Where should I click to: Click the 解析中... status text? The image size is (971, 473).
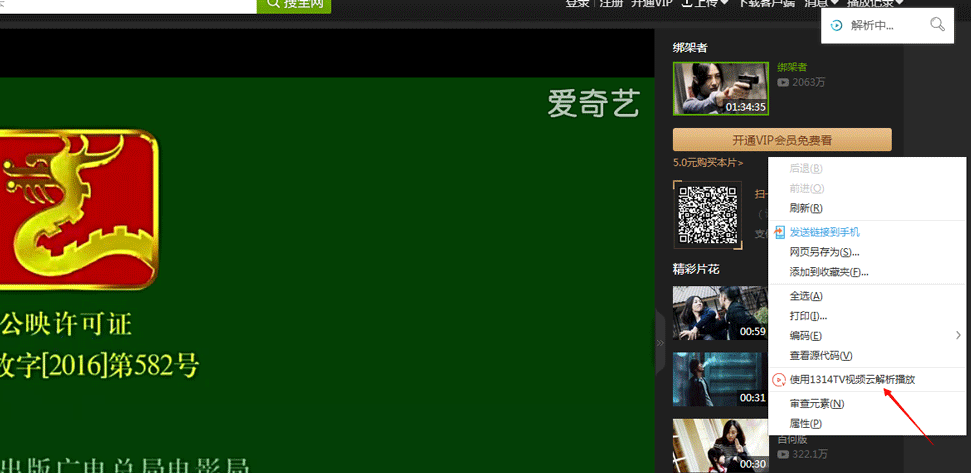click(872, 25)
